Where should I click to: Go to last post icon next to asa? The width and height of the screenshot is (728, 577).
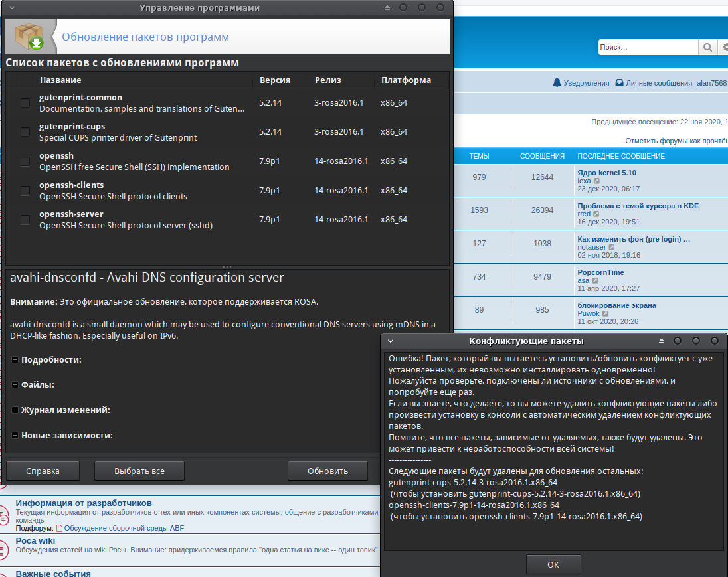tap(594, 280)
